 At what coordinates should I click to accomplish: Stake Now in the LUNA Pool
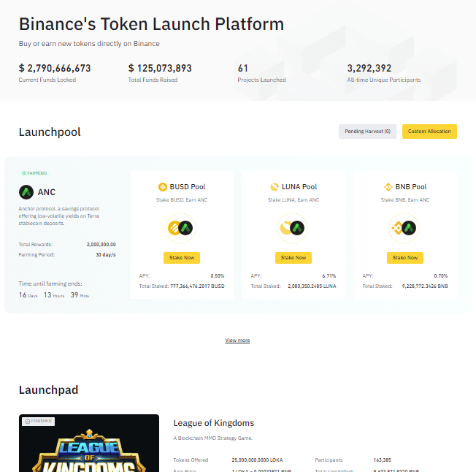point(293,258)
